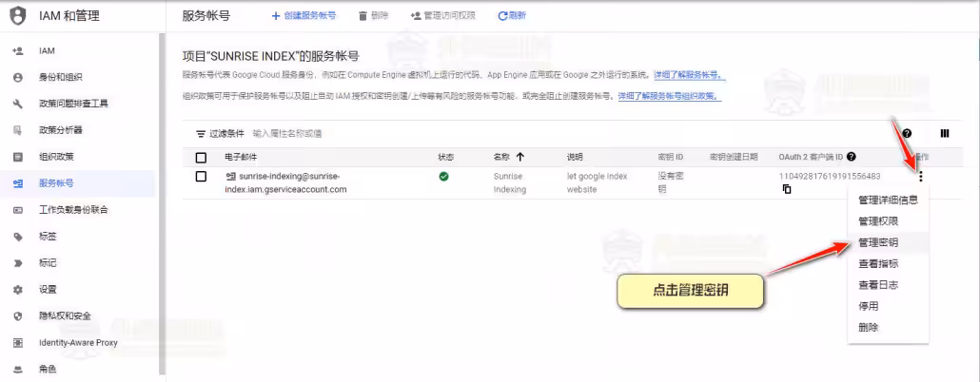Screen dimensions: 980x382
Task: Click the Sunrise Indexing name cell
Action: (x=510, y=182)
